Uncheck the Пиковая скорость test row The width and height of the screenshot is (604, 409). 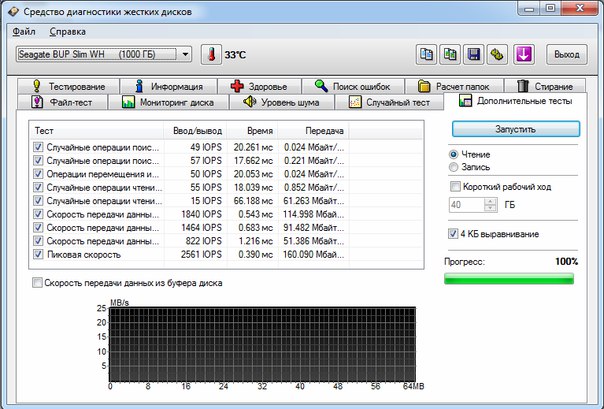click(x=38, y=255)
